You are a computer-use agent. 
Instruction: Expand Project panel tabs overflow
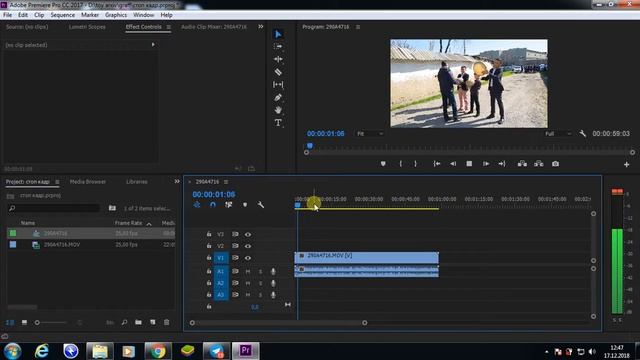tap(177, 182)
